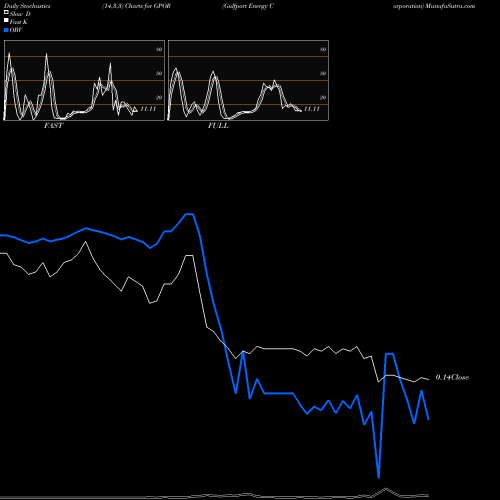500x500 pixels.
Task: Click the 'orporation) MunafaSutra.com' text
Action: pyautogui.click(x=434, y=6)
